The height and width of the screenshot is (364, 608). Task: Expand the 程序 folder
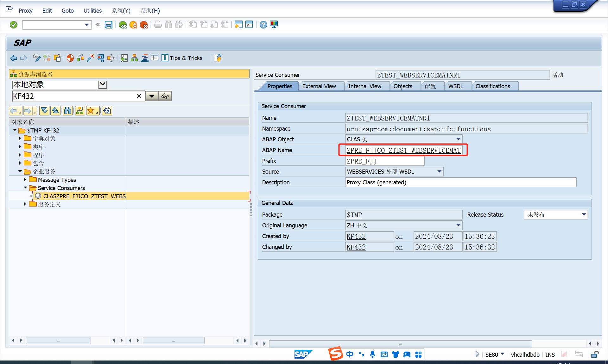pos(20,155)
